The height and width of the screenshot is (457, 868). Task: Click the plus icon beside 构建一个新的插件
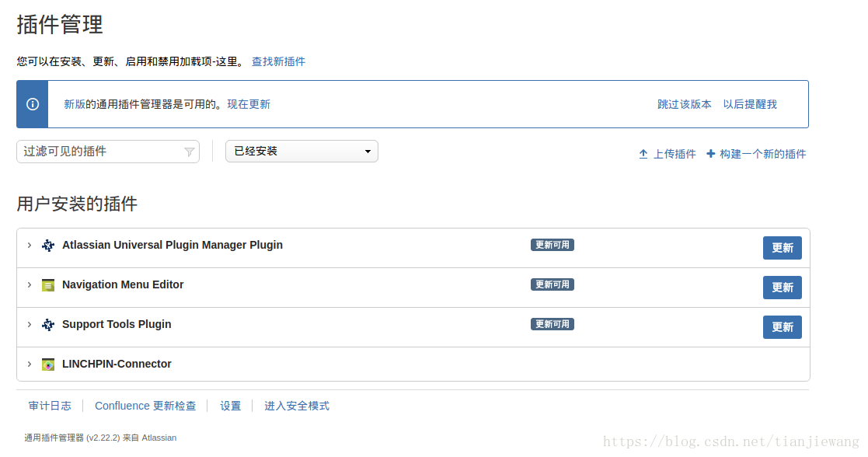click(711, 153)
